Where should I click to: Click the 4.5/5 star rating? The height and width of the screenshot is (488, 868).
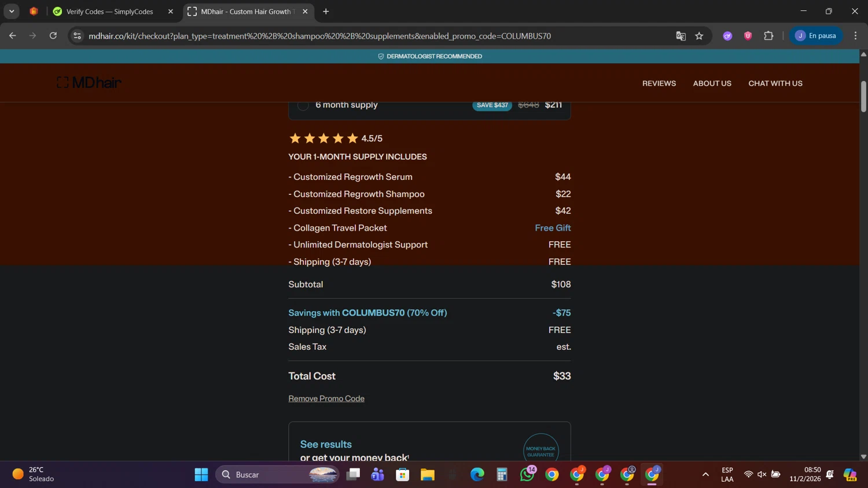coord(336,138)
